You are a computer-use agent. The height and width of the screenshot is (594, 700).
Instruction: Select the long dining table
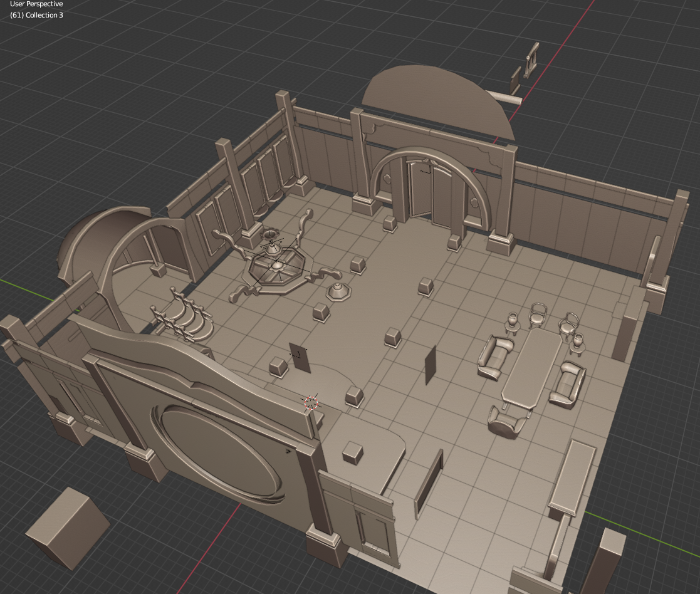532,367
